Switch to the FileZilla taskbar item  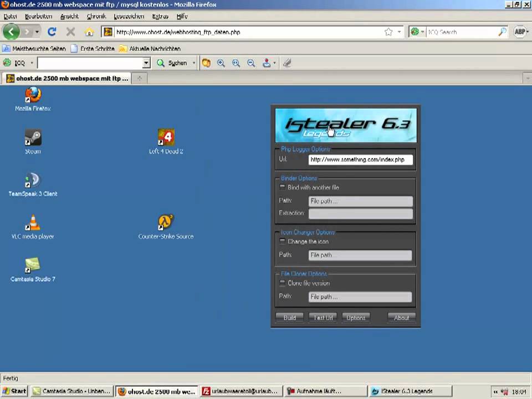[x=241, y=391]
